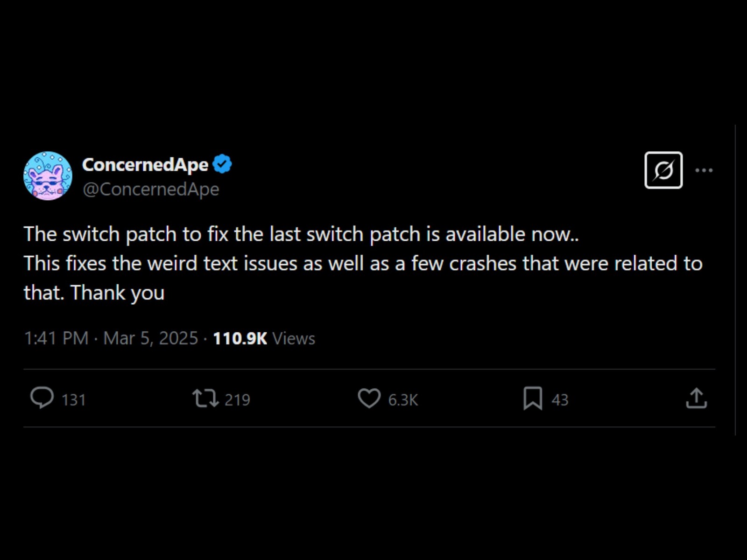747x560 pixels.
Task: Click the 43 bookmarks count
Action: click(560, 400)
